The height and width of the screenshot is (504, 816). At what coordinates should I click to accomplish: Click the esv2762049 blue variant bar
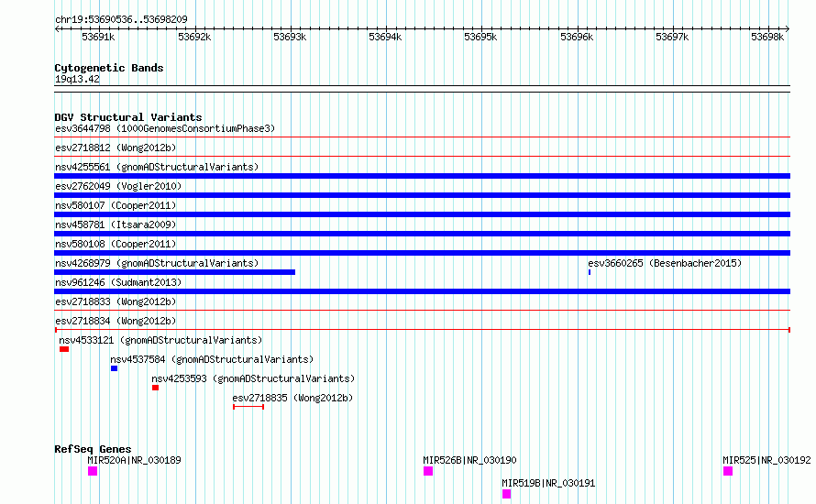(422, 195)
